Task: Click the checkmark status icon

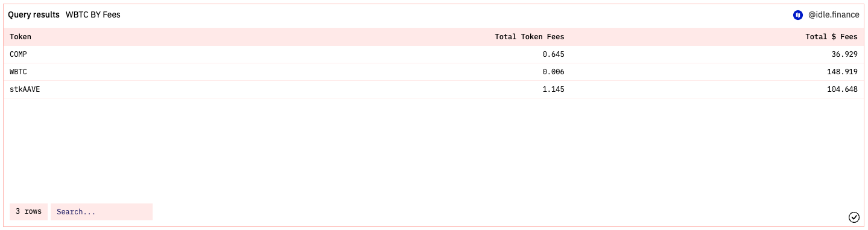Action: pyautogui.click(x=854, y=217)
